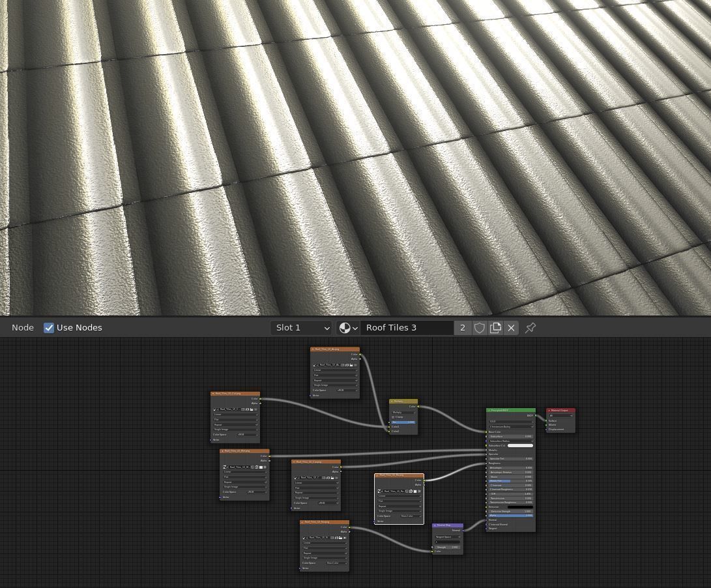This screenshot has width=711, height=588.
Task: Browse image icon in Normal Map's source image node
Action: 305,538
